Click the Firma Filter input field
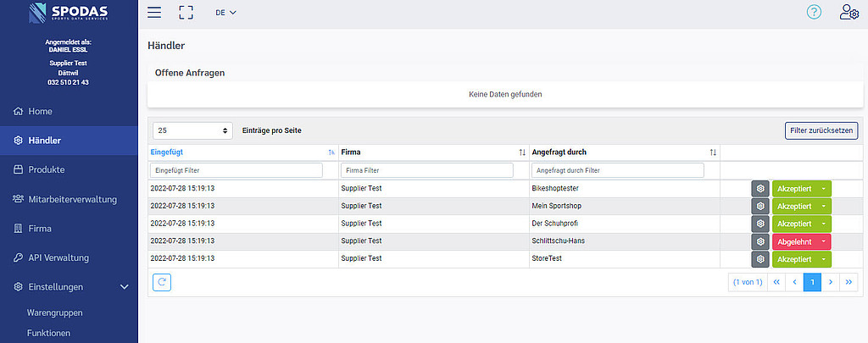868x343 pixels. 426,170
